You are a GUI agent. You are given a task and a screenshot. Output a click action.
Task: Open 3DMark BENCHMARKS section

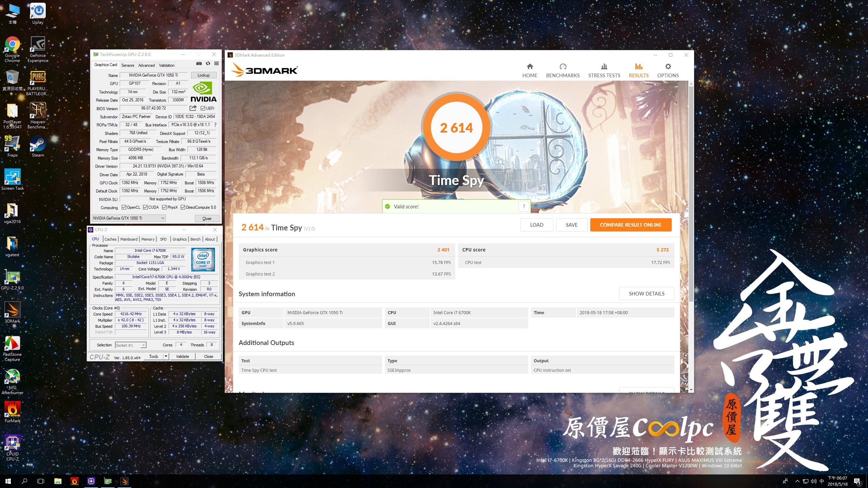click(x=563, y=70)
